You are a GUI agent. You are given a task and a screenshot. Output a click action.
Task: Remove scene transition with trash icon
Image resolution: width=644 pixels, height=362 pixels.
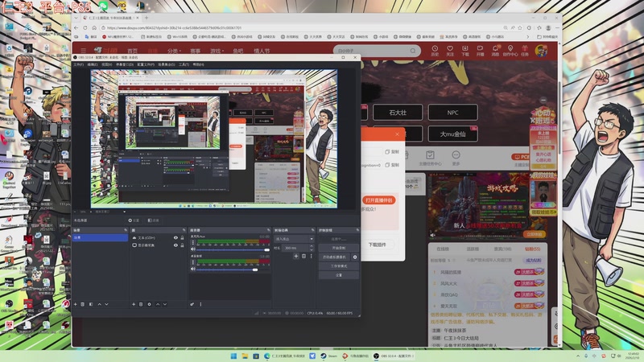[x=304, y=256]
